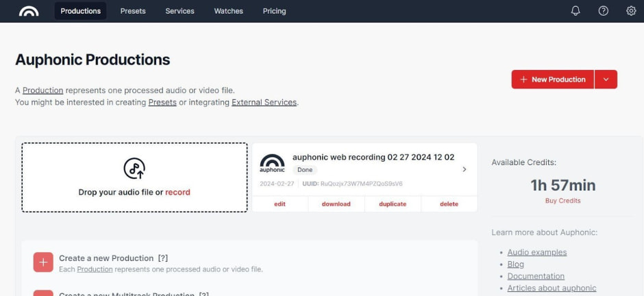The height and width of the screenshot is (296, 644).
Task: Duplicate the web recording production
Action: pyautogui.click(x=393, y=204)
